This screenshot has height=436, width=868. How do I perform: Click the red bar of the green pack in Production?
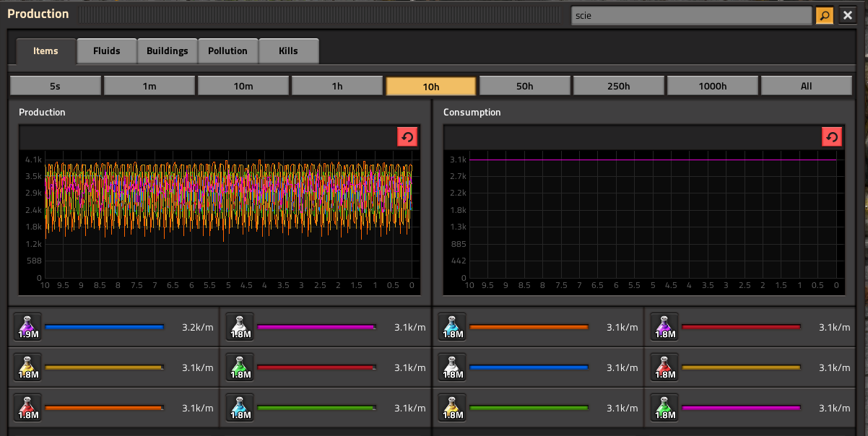(x=316, y=367)
